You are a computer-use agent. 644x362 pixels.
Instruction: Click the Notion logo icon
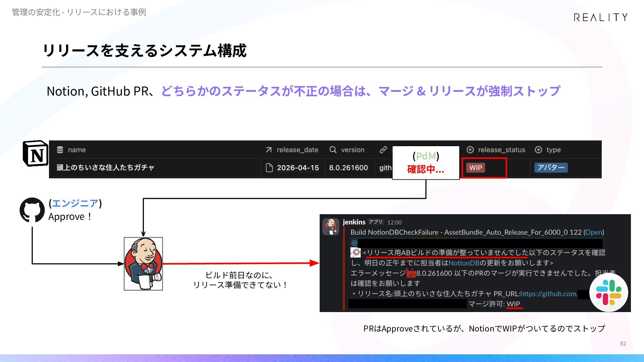pos(36,154)
